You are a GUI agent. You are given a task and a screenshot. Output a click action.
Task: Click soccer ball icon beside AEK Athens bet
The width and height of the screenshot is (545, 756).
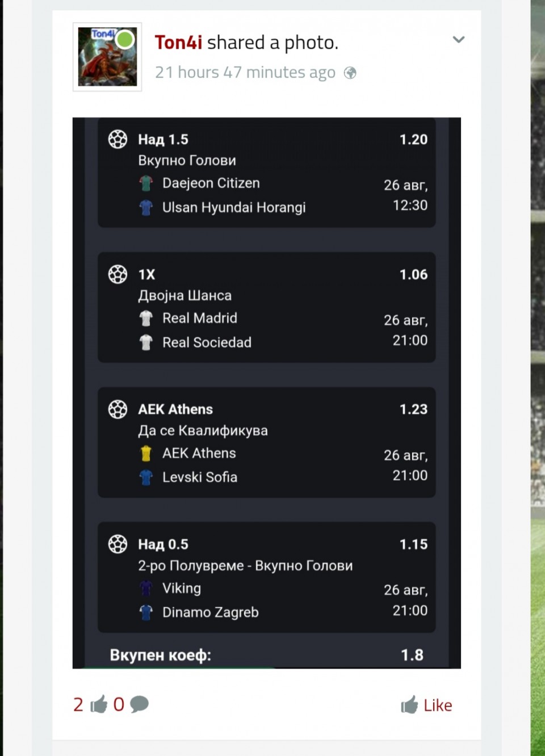point(118,409)
